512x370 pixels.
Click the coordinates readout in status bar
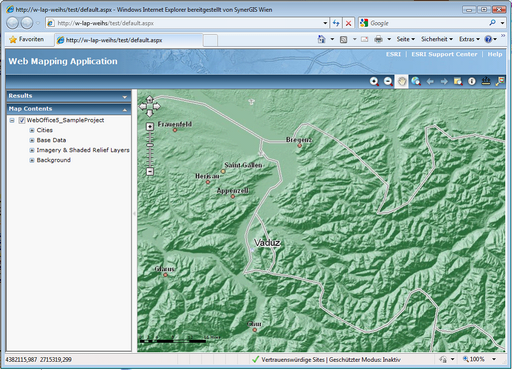tap(39, 359)
